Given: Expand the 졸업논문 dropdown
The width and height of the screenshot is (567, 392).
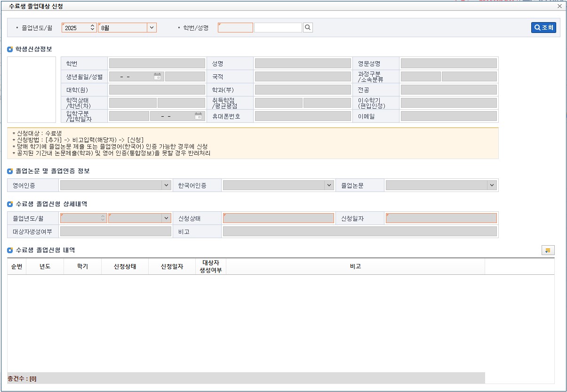Looking at the screenshot, I should tap(492, 185).
